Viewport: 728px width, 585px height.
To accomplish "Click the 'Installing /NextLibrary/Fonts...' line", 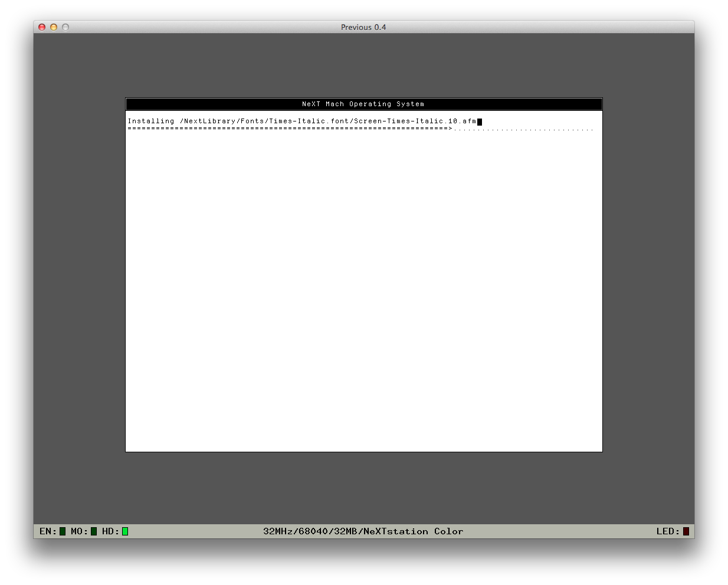I will (x=302, y=121).
